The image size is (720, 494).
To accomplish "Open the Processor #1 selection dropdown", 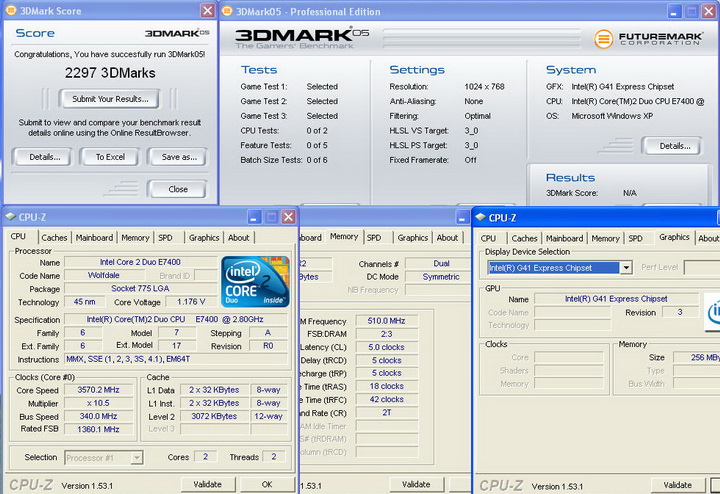I will point(137,458).
